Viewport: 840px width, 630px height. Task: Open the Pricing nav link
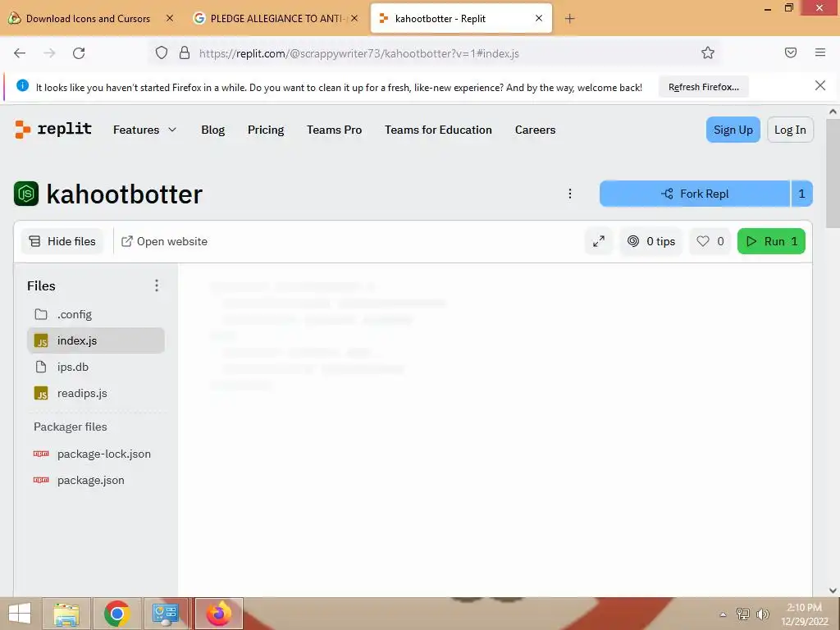pyautogui.click(x=266, y=130)
